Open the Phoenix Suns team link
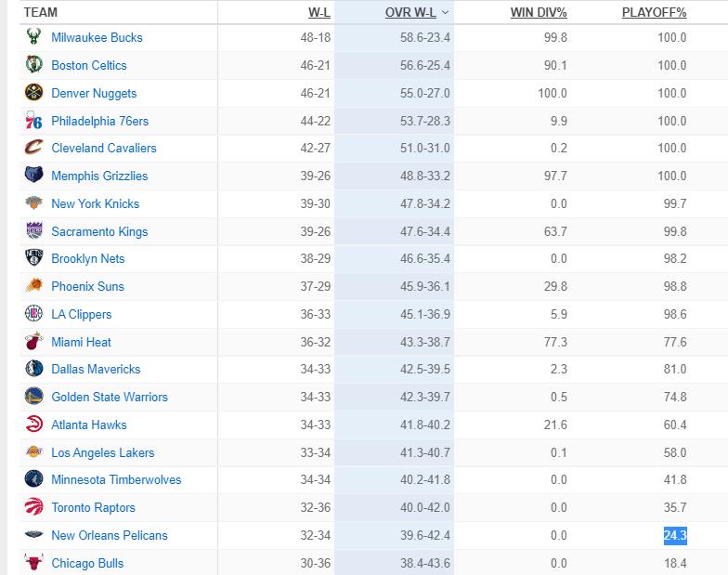728x575 pixels. (87, 286)
